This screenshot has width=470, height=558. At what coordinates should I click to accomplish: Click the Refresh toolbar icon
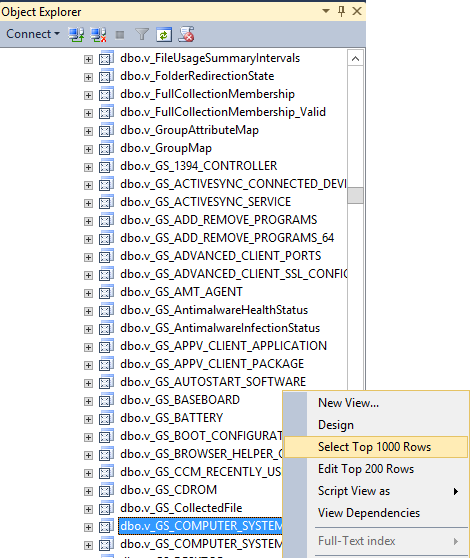164,35
